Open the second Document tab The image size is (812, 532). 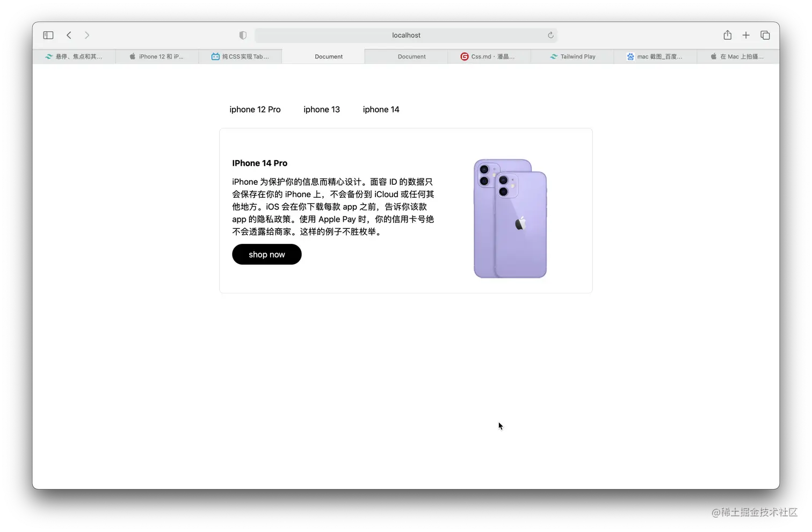[x=411, y=56]
